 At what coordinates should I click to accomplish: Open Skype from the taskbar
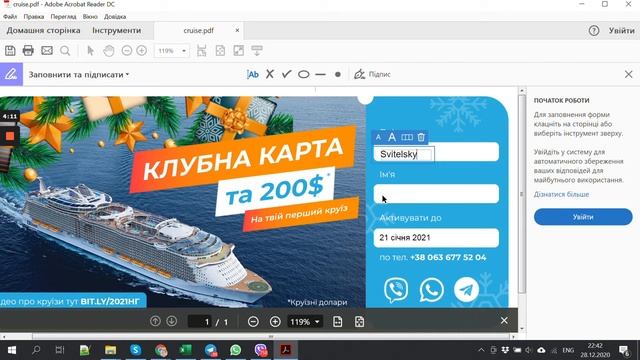click(136, 350)
